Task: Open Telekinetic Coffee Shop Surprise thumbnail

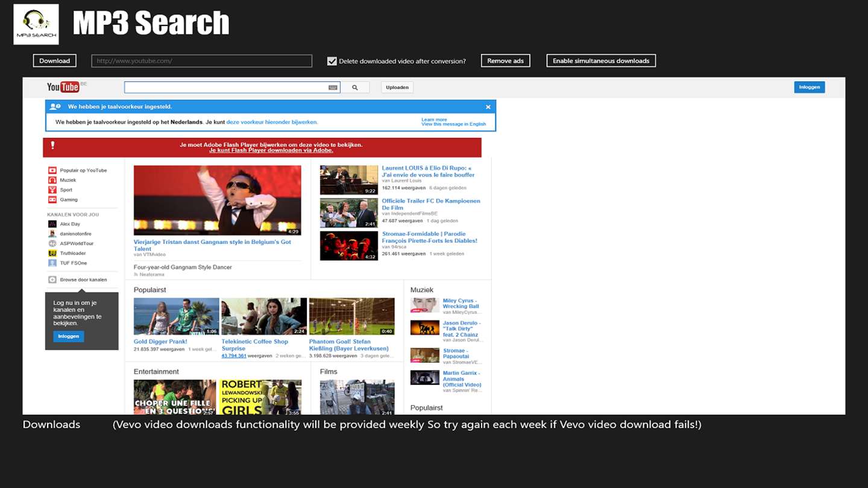Action: [264, 316]
